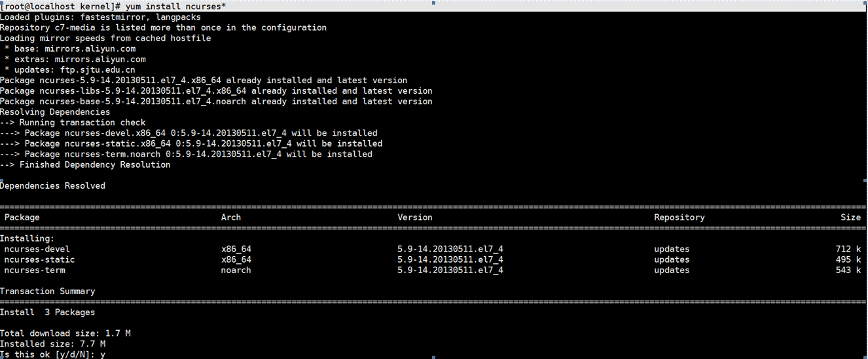Click the '[root@localhost kernel]#' prompt
Image resolution: width=868 pixels, height=359 pixels.
click(x=60, y=7)
